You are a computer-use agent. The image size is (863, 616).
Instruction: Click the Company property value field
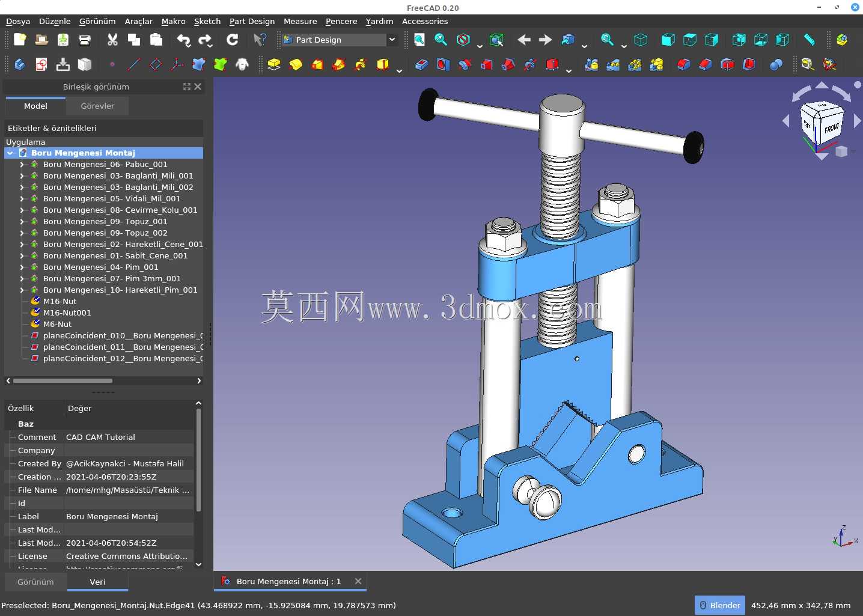point(129,451)
